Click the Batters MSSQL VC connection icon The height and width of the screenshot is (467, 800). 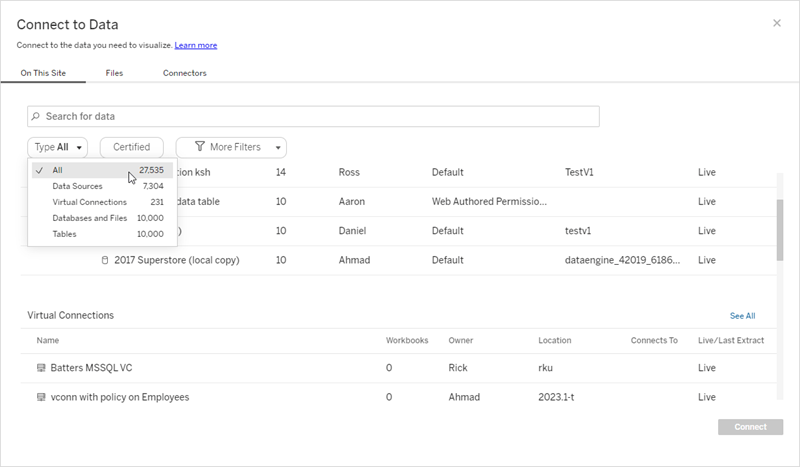41,368
